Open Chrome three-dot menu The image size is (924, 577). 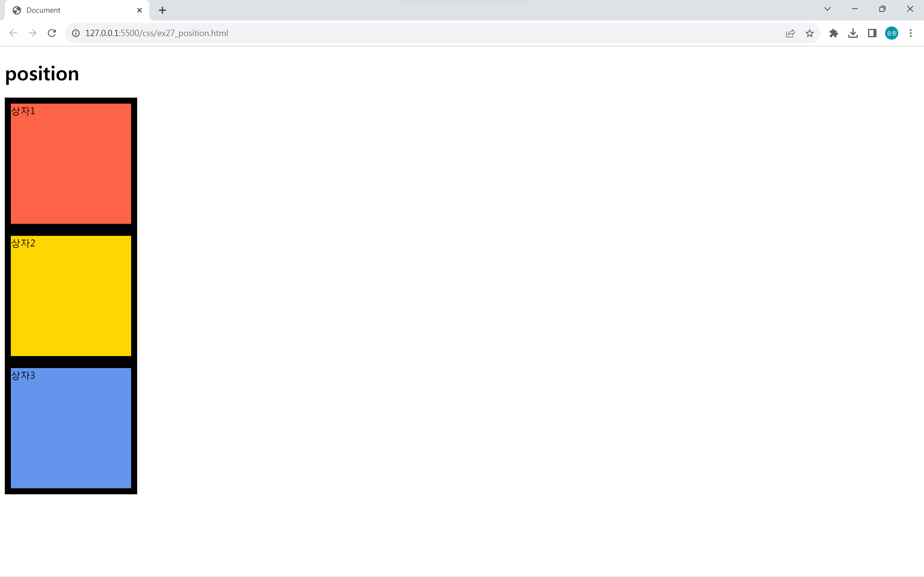(911, 33)
